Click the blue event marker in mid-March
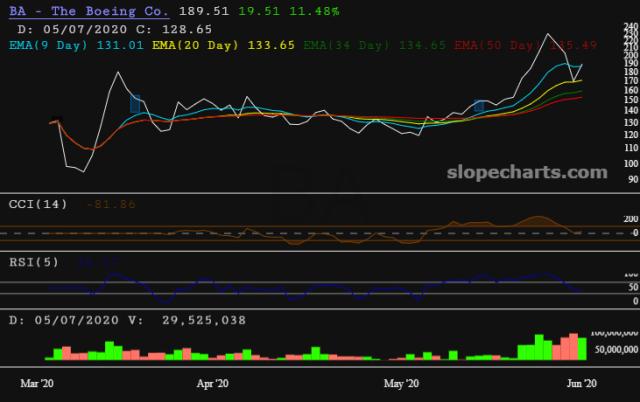This screenshot has height=402, width=640. (x=136, y=103)
